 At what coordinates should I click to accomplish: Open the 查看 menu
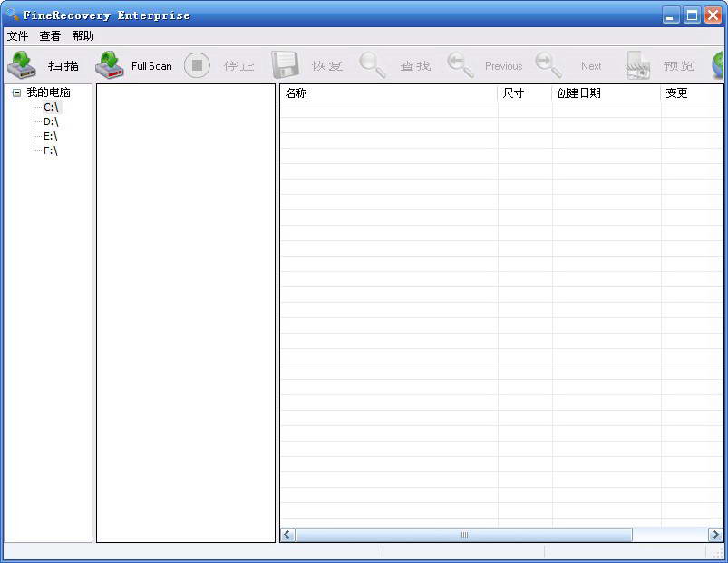(50, 35)
